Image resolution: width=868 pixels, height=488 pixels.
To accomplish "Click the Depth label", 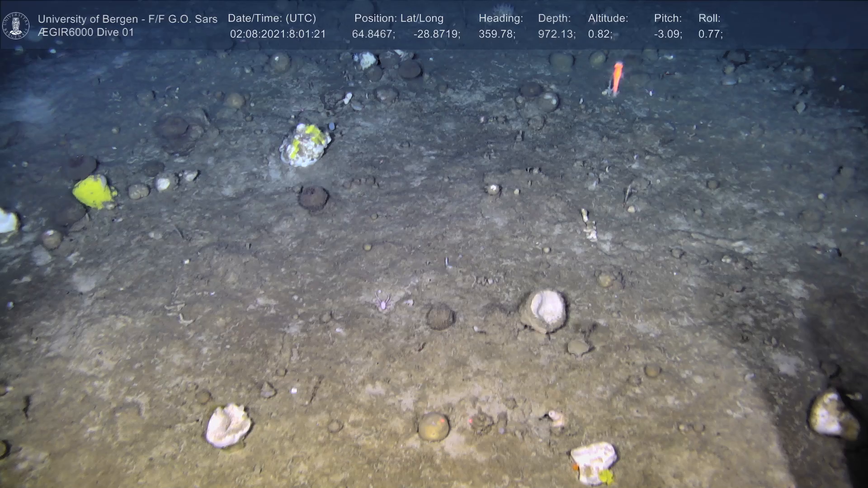I will 554,19.
